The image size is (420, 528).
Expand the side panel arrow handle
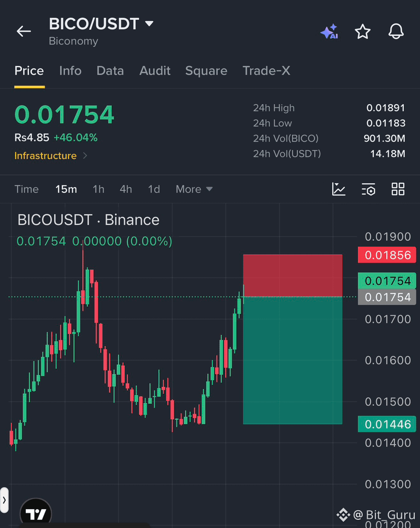coord(4,500)
